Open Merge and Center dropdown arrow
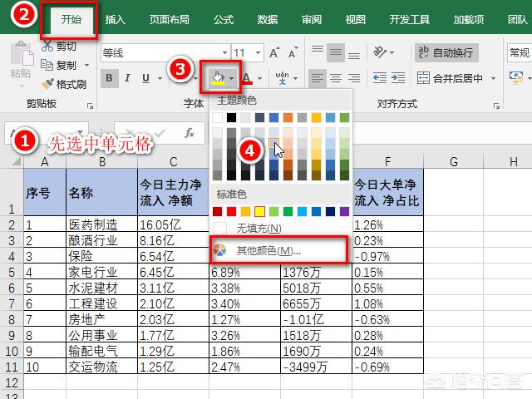Screen dimensions: 532x399 (493, 79)
